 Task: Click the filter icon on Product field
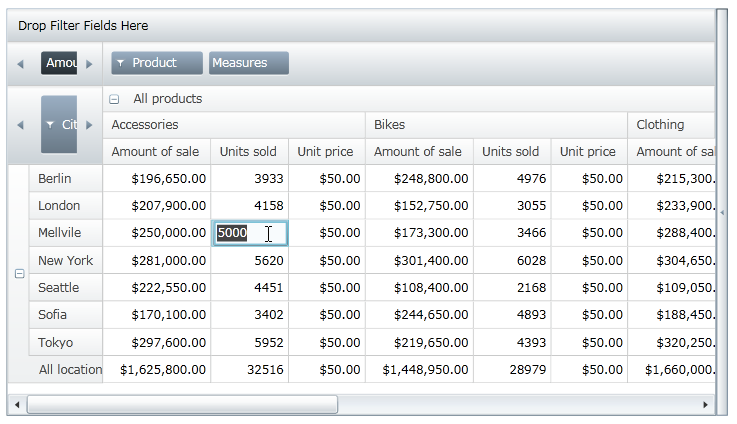click(121, 63)
